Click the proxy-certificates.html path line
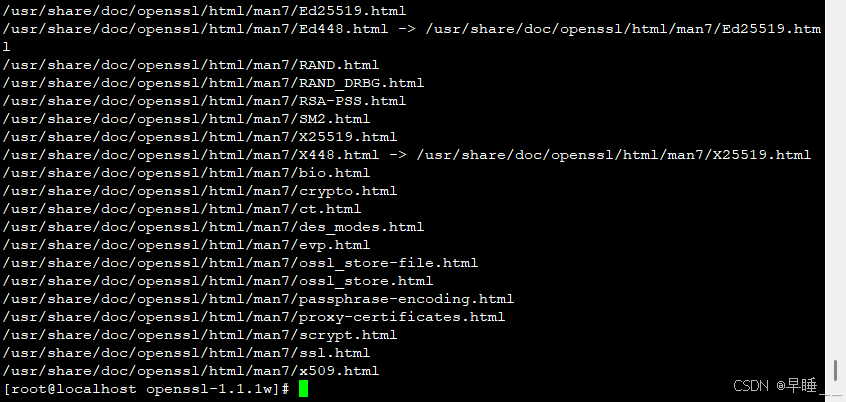Viewport: 846px width, 402px height. point(254,317)
